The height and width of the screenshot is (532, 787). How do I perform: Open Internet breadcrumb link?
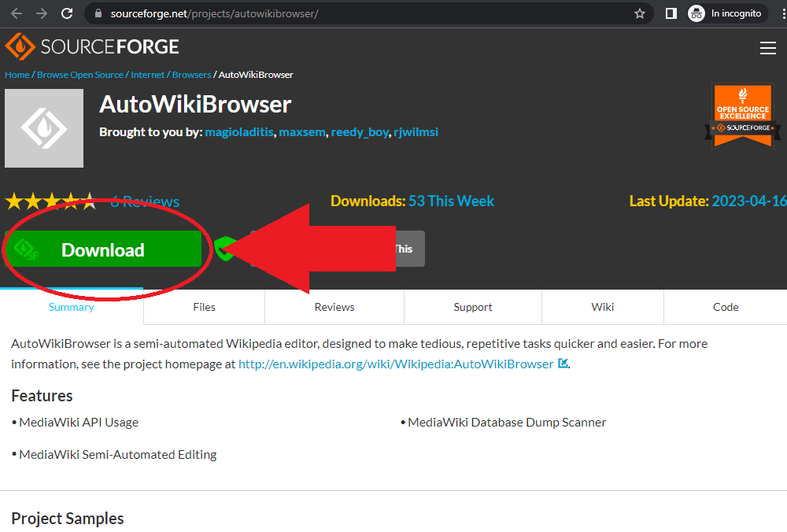pos(148,75)
